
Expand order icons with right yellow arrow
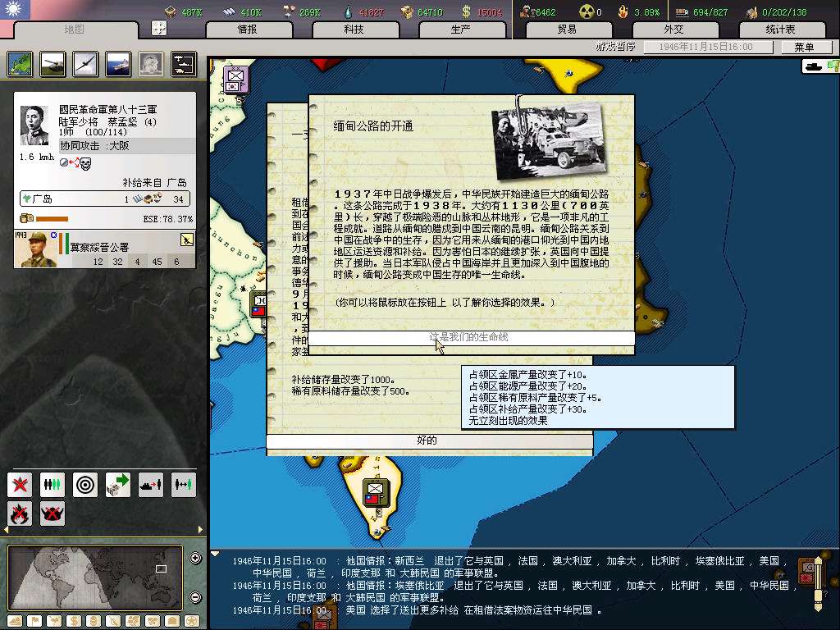click(x=200, y=531)
